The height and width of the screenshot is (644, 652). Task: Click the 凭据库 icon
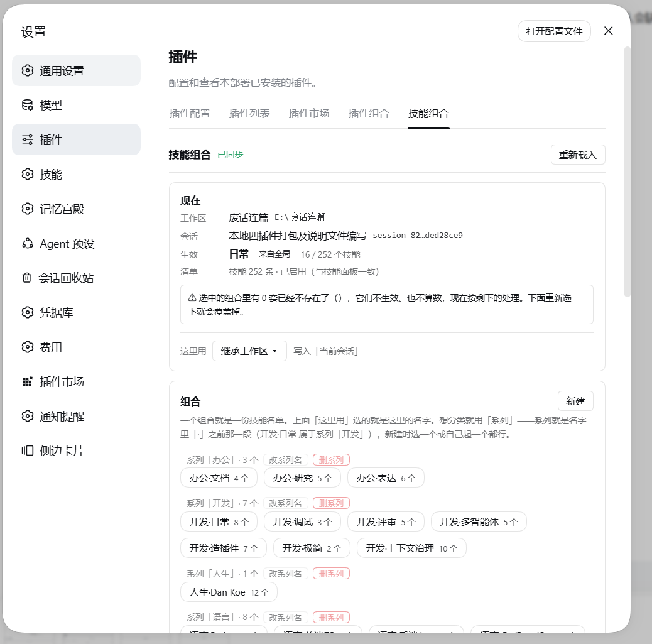click(x=28, y=312)
